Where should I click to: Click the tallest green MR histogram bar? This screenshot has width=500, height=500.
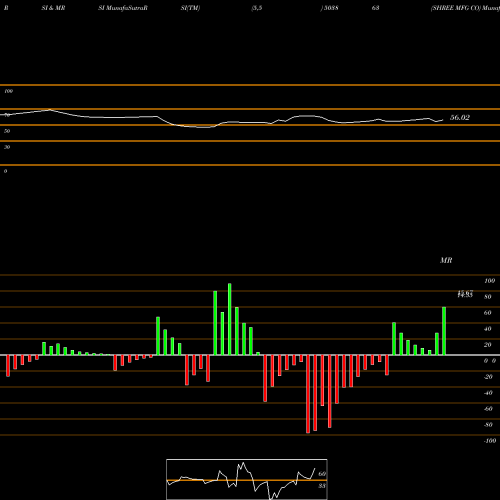click(230, 319)
